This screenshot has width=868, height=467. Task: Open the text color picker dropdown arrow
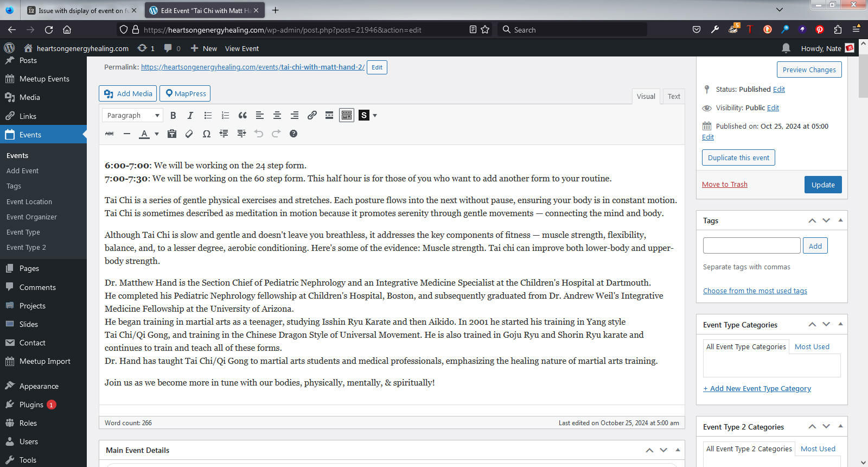point(157,134)
